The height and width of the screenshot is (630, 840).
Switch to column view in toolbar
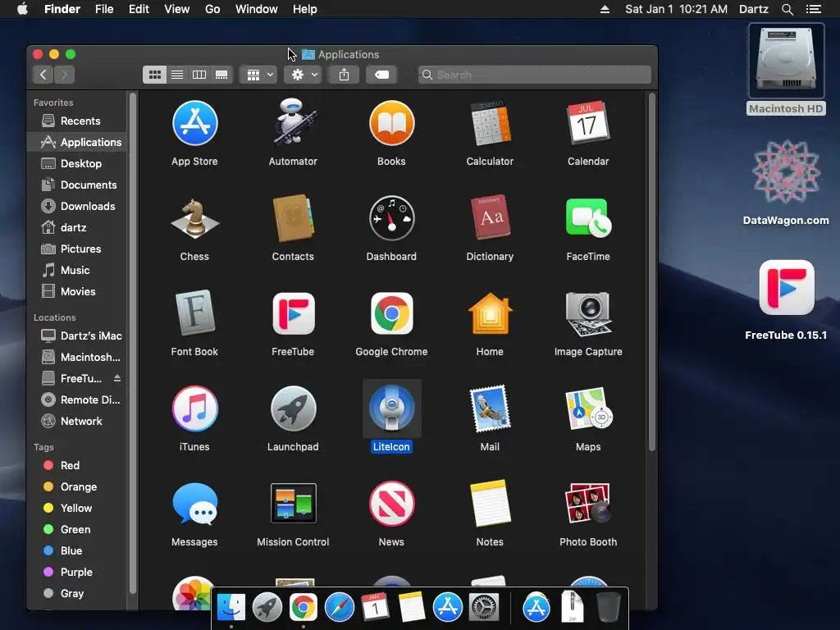(199, 75)
